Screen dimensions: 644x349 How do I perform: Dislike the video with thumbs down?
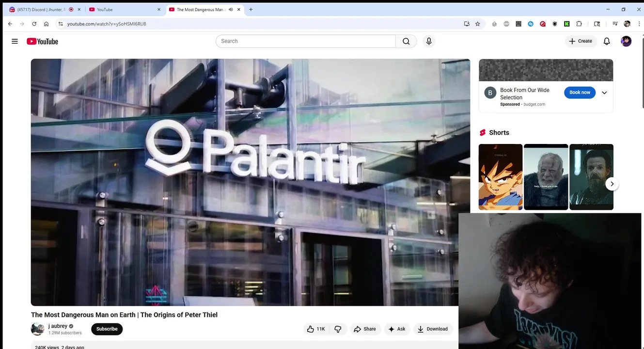(338, 329)
